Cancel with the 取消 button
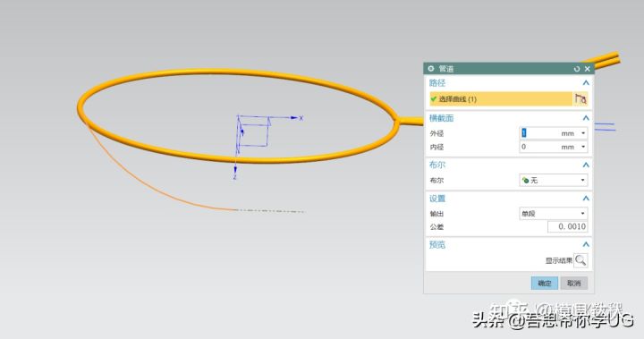644x339 pixels. [x=573, y=284]
